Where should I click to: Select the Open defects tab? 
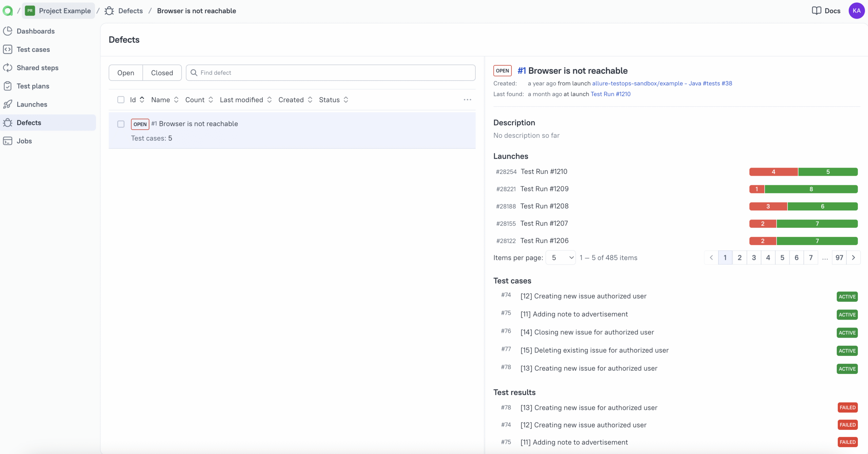tap(126, 73)
